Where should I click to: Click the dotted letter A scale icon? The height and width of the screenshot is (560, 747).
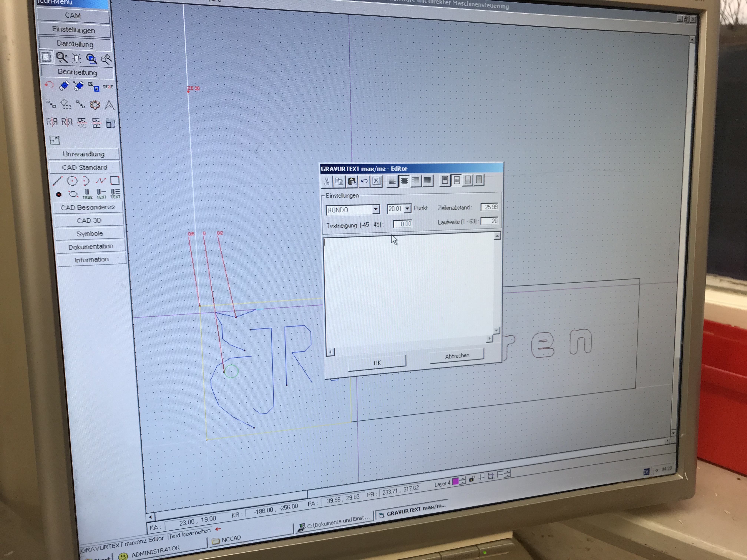pyautogui.click(x=109, y=105)
